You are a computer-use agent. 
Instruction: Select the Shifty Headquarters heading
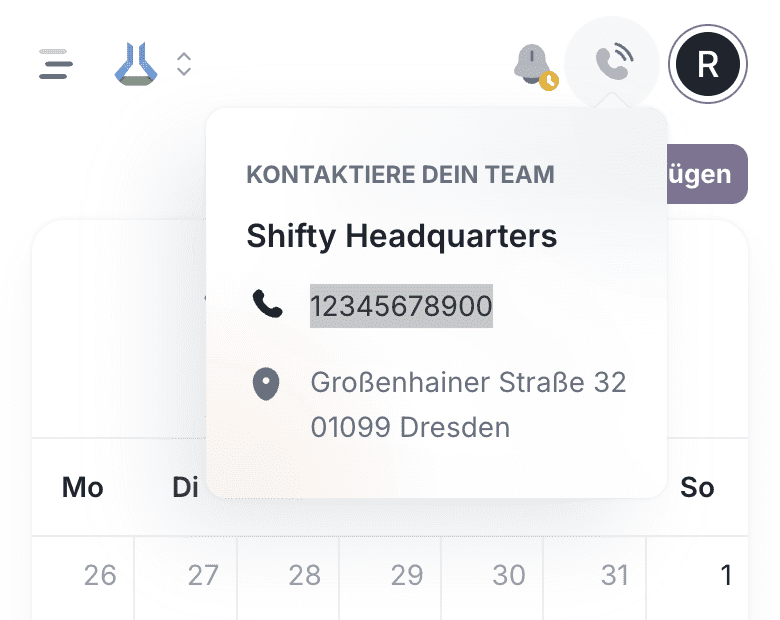401,236
